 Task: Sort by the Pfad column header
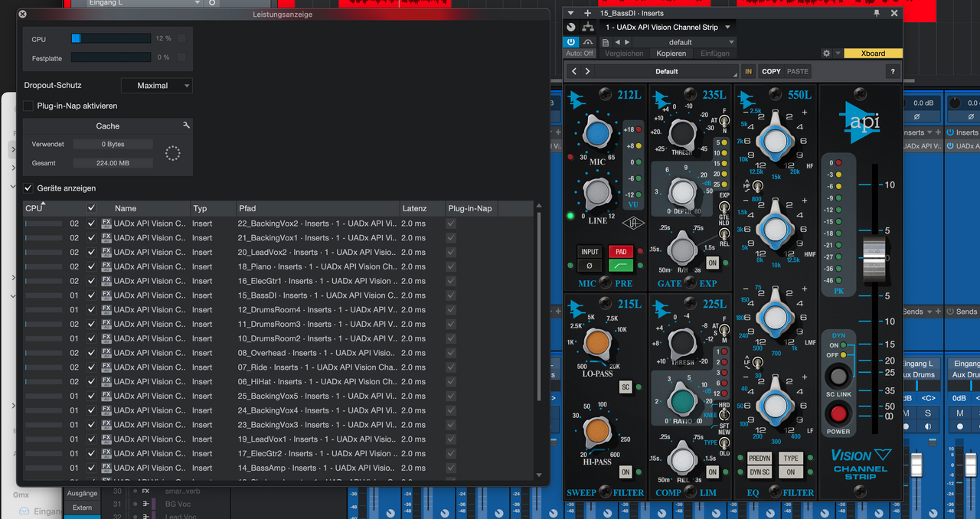tap(317, 208)
